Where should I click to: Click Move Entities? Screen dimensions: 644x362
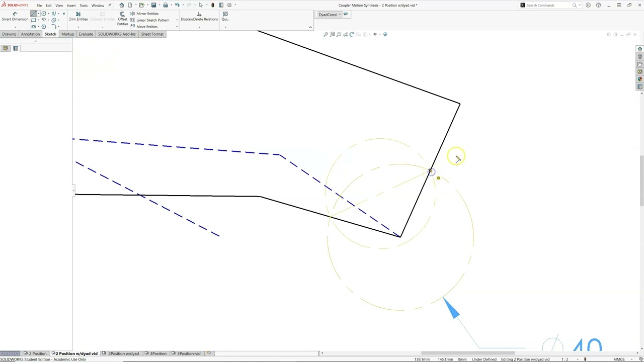pos(144,27)
